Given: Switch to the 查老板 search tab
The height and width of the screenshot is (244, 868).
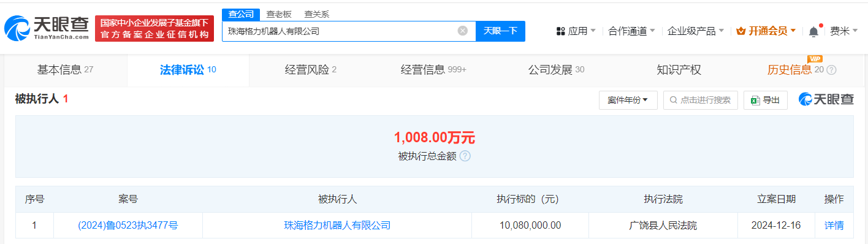Looking at the screenshot, I should coord(279,14).
